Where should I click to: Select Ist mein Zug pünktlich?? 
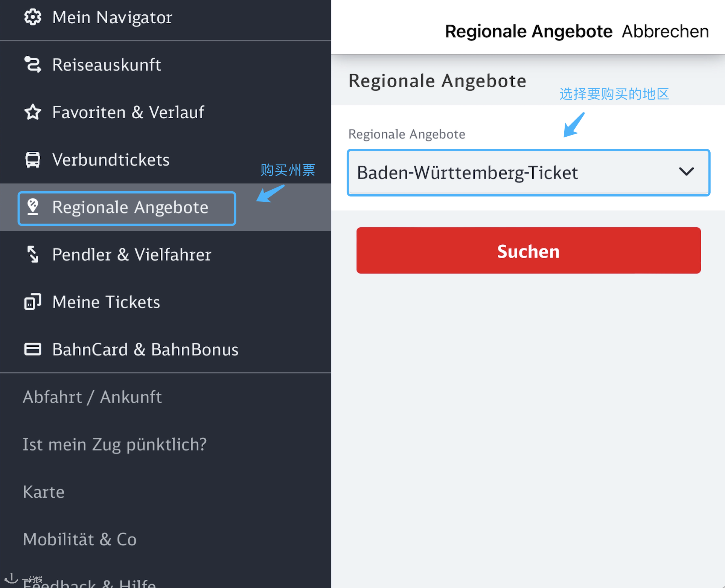115,444
